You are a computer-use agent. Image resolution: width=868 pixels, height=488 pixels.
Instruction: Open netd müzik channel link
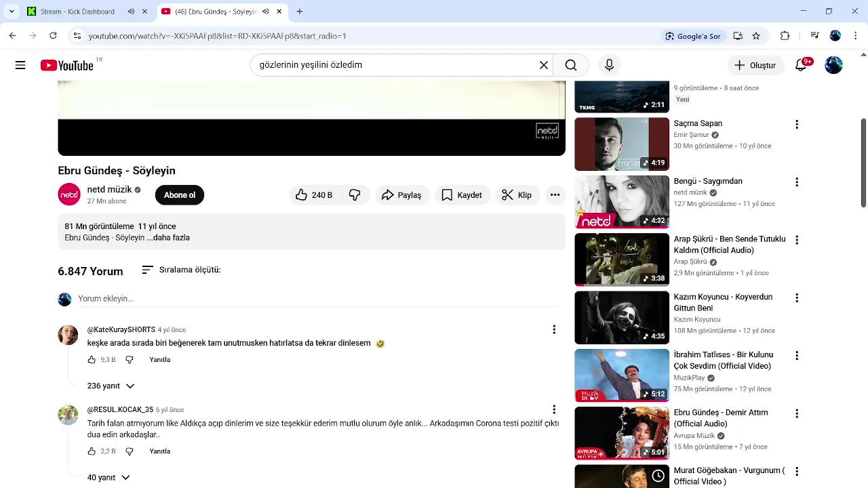[x=109, y=190]
